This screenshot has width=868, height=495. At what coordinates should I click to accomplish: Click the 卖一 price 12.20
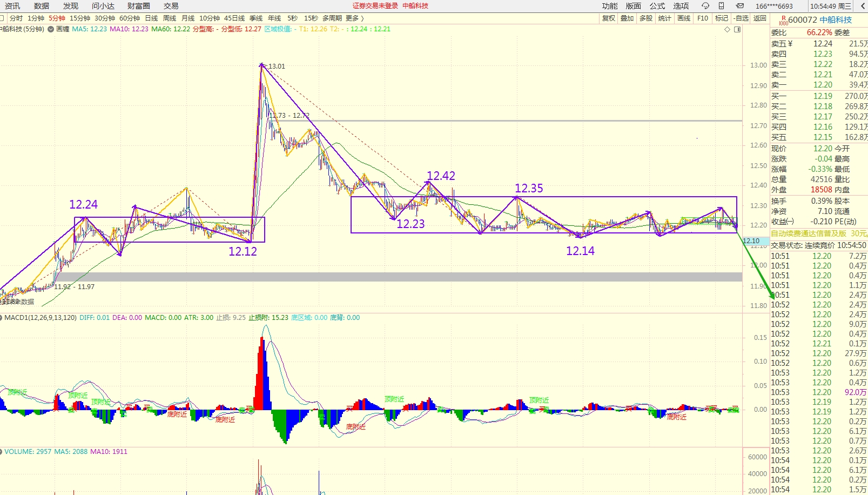pyautogui.click(x=823, y=85)
